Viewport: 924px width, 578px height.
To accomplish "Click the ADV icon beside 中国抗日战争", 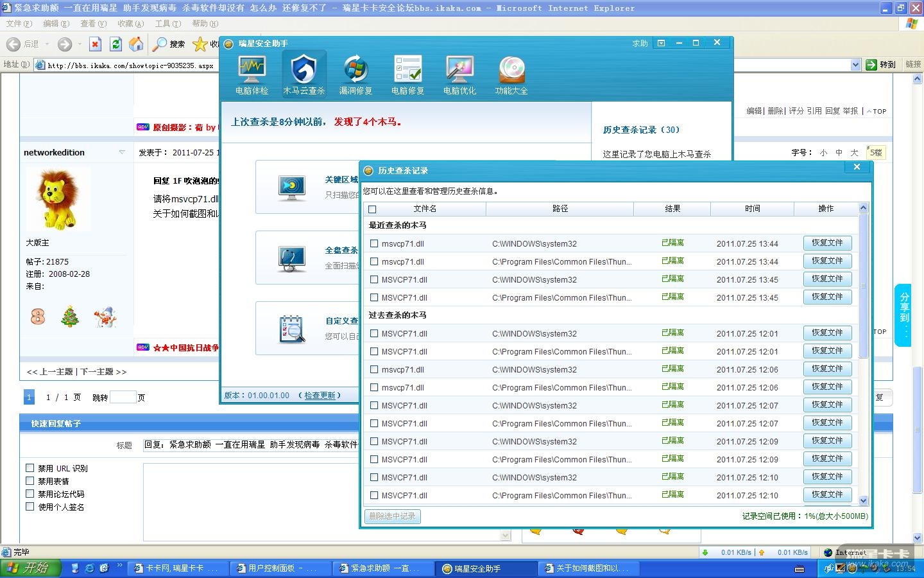I will coord(143,347).
